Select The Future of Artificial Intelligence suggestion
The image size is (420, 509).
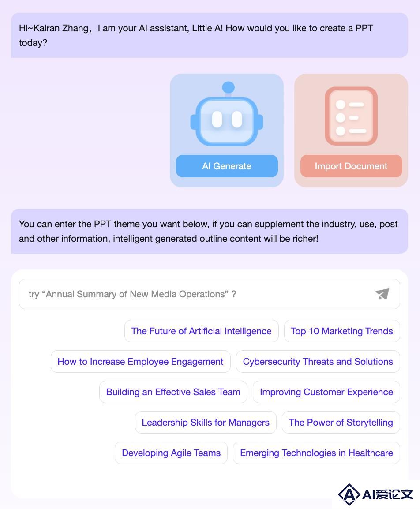201,331
